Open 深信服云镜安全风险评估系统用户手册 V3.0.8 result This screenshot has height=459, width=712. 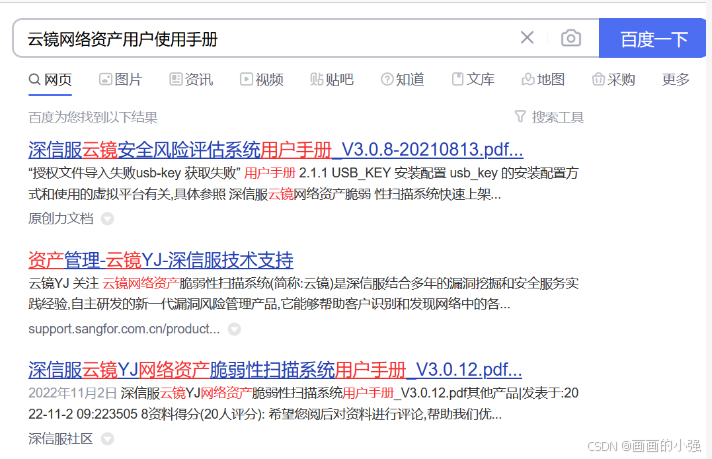pyautogui.click(x=276, y=150)
